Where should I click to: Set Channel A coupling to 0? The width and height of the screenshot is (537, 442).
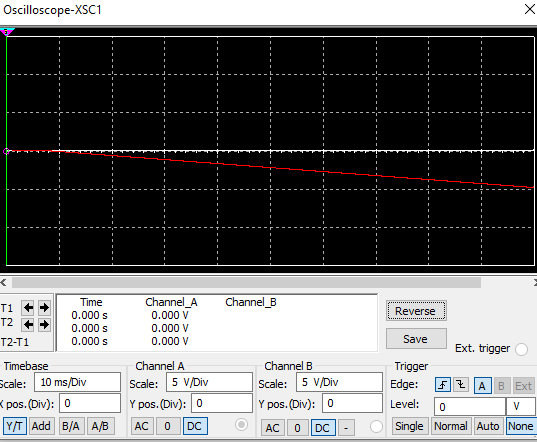[x=167, y=426]
